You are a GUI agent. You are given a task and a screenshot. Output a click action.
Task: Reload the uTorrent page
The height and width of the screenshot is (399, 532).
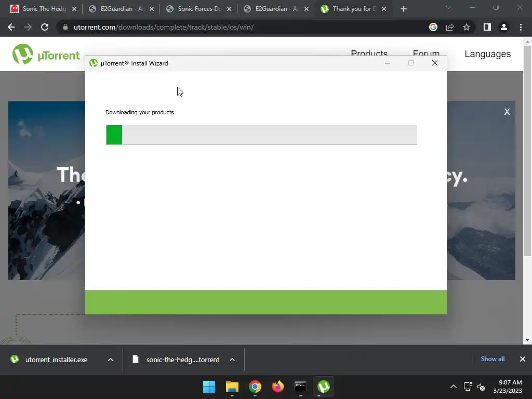pyautogui.click(x=45, y=27)
